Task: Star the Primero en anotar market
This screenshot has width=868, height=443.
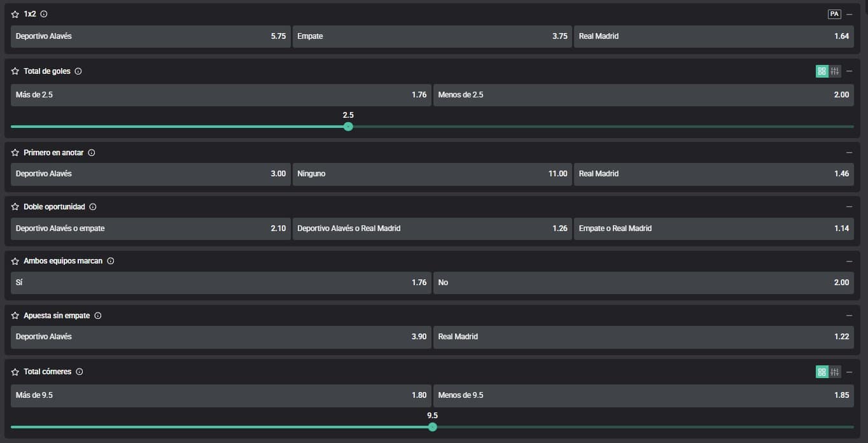Action: pos(15,153)
